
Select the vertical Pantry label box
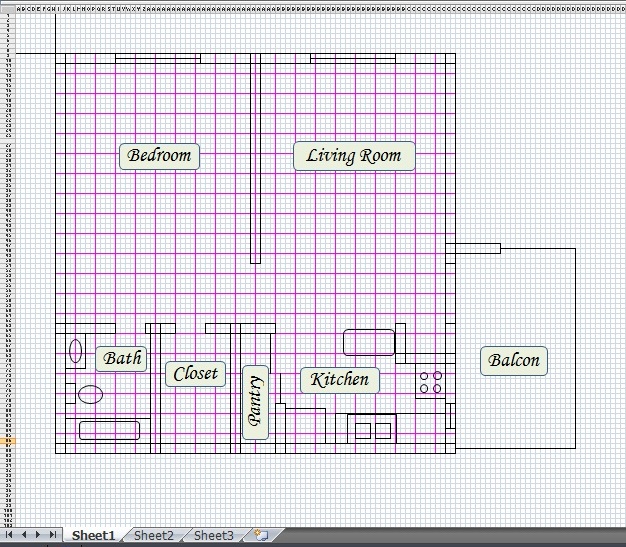256,402
